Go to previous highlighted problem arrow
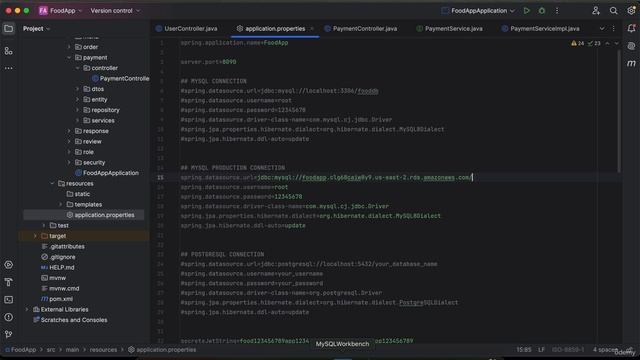Image resolution: width=640 pixels, height=360 pixels. pos(607,43)
